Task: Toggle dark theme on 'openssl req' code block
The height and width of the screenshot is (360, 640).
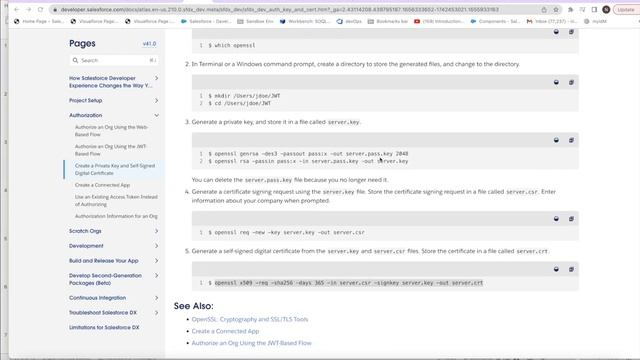Action: tap(556, 219)
